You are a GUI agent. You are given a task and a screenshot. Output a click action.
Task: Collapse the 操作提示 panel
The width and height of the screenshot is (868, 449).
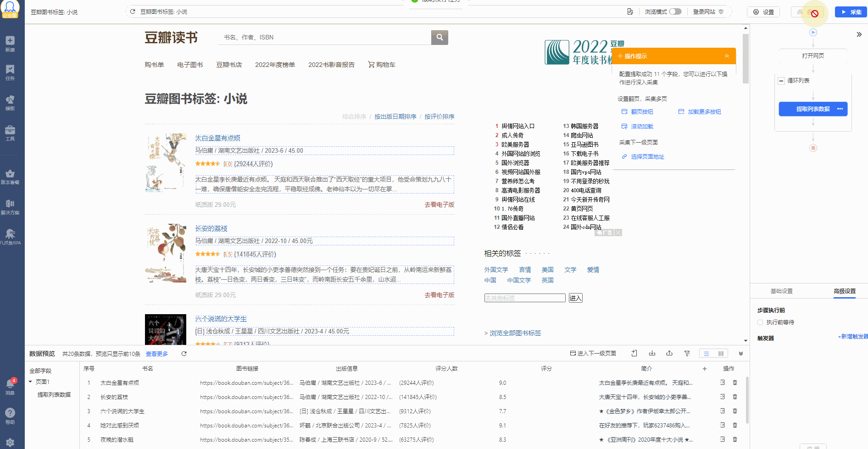[x=727, y=56]
